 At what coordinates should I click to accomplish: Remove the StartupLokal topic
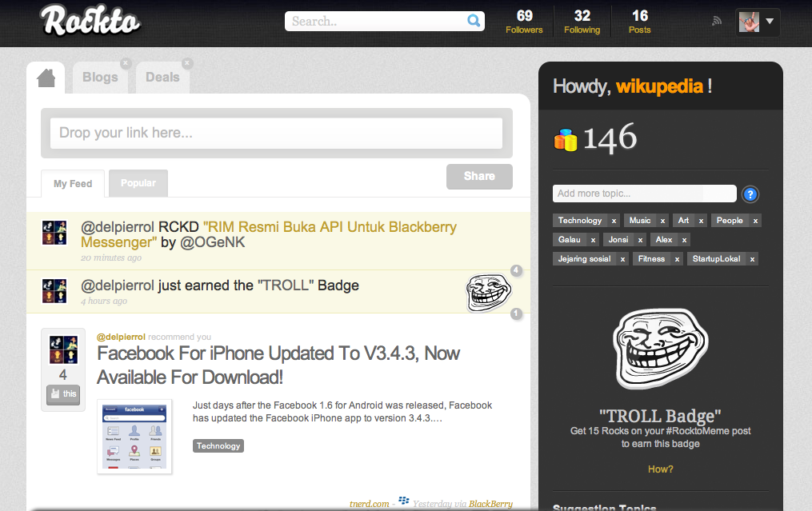[752, 259]
